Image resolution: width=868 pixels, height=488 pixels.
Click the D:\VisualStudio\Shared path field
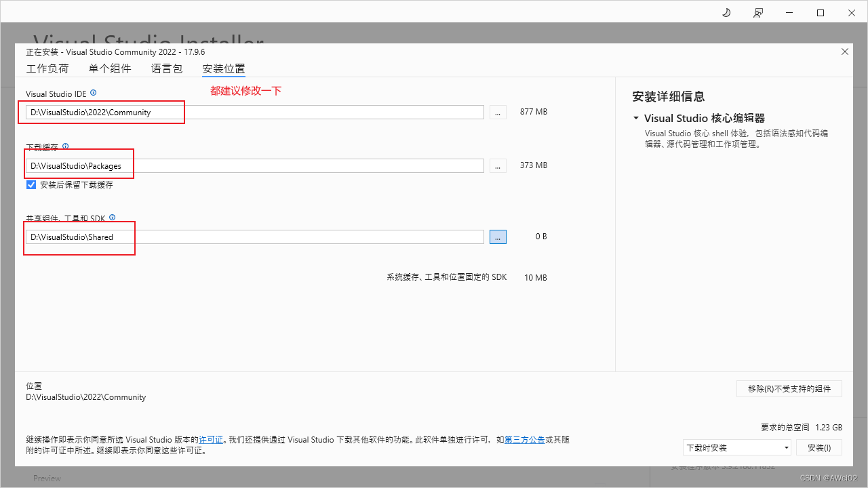(x=255, y=237)
